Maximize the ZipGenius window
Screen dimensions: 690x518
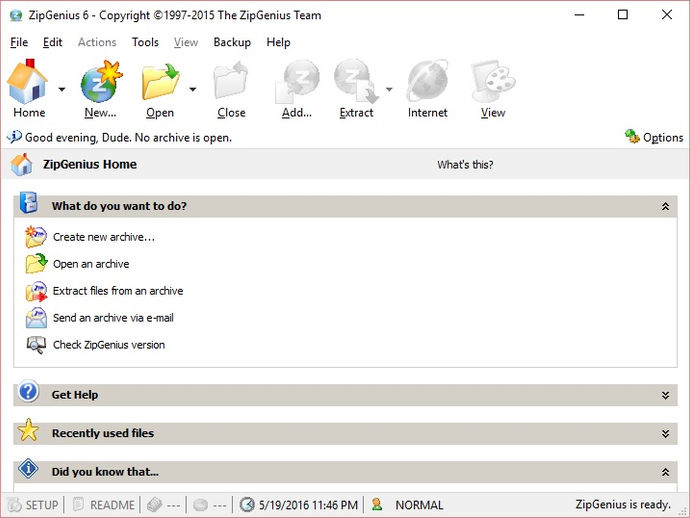tap(623, 15)
